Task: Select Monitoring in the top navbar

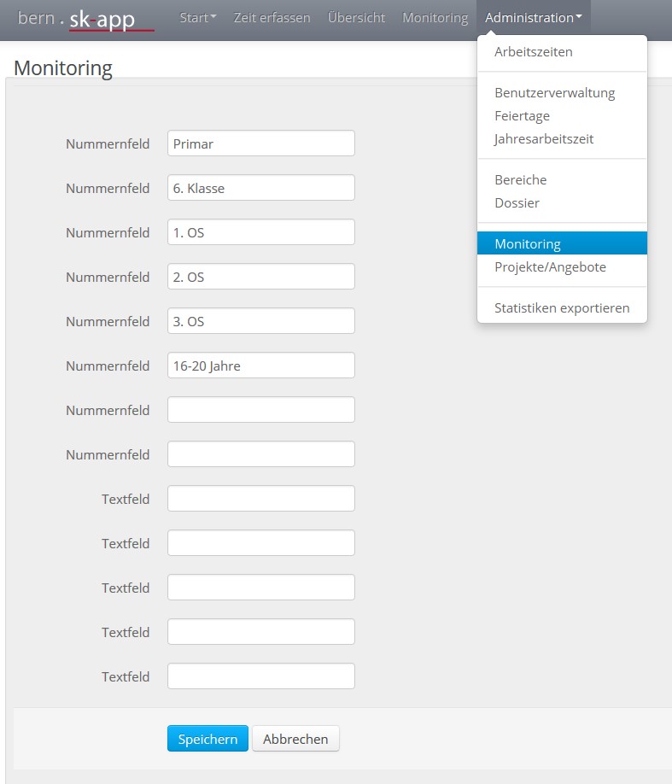Action: [x=435, y=18]
